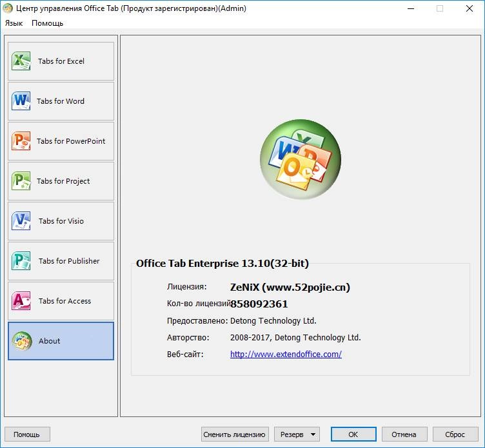Open the Язык menu
The image size is (485, 448).
[x=14, y=23]
